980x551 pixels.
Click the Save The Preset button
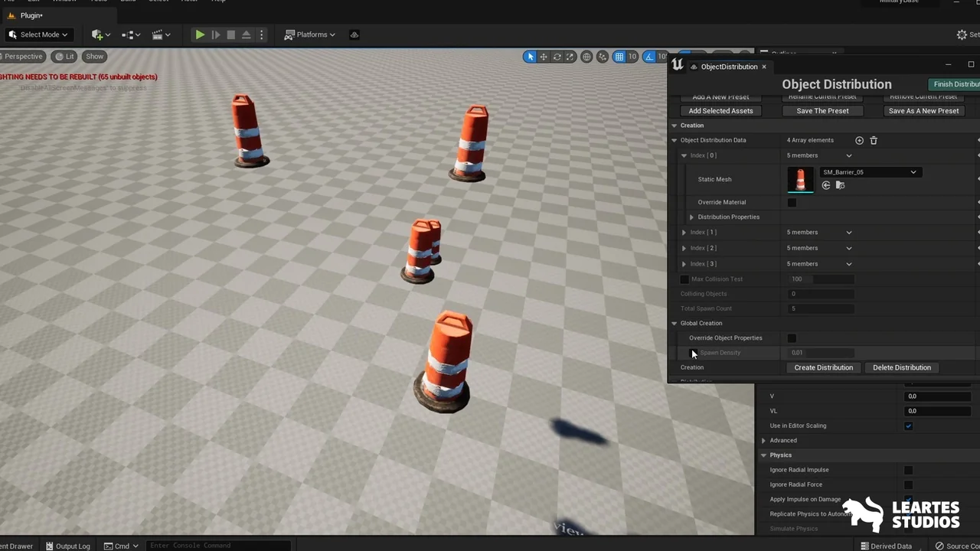[822, 111]
